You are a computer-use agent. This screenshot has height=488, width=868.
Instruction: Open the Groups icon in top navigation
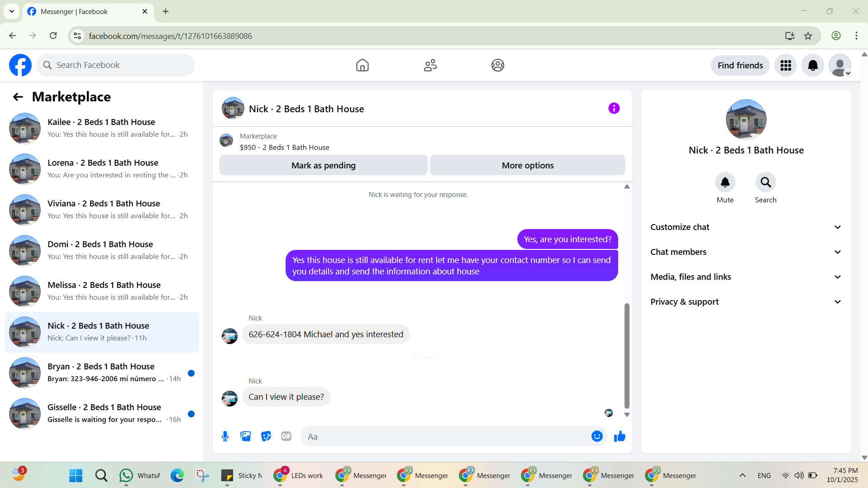pos(498,65)
